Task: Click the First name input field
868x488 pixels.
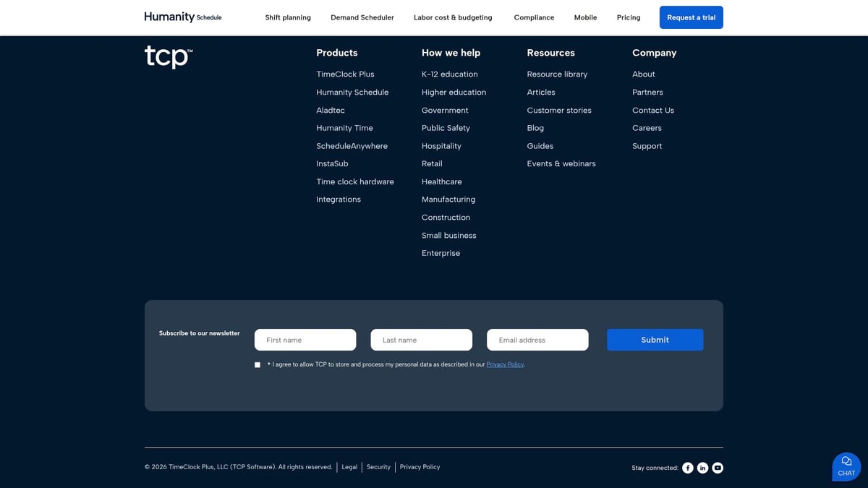Action: click(x=305, y=339)
